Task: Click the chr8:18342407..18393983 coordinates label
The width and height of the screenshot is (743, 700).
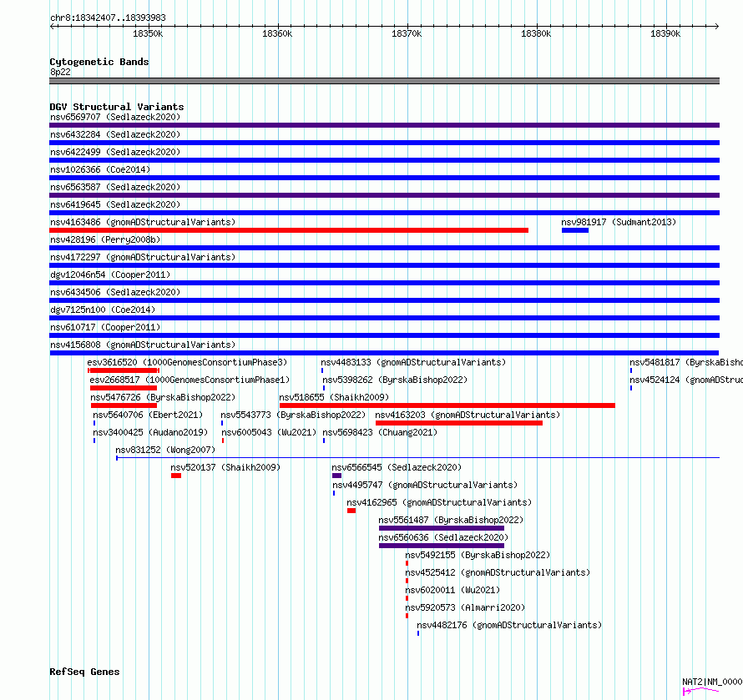Action: click(108, 18)
